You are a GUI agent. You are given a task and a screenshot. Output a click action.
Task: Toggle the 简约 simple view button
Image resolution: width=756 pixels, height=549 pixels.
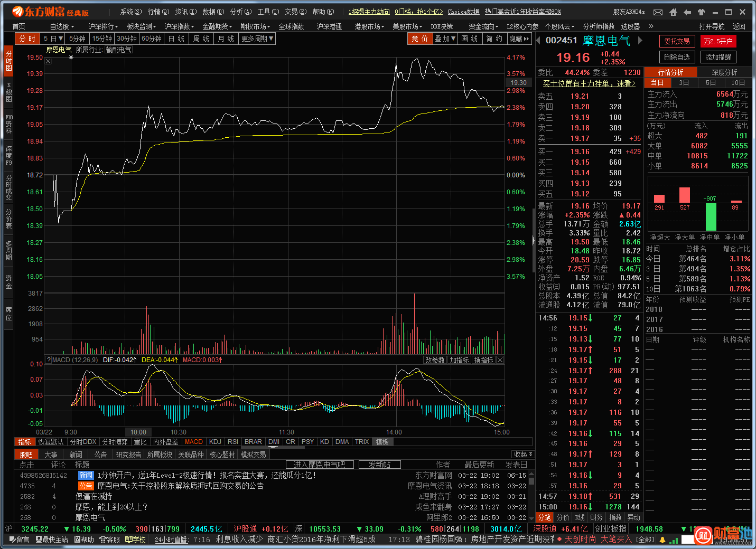494,39
